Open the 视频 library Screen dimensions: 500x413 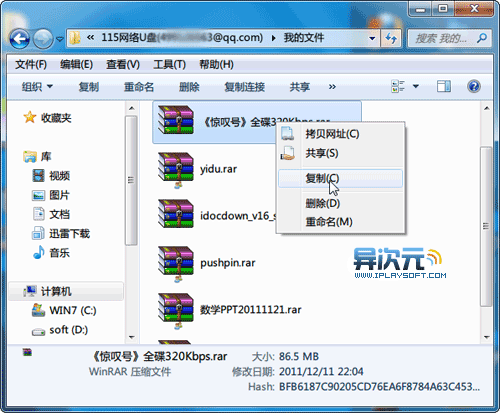(x=59, y=176)
